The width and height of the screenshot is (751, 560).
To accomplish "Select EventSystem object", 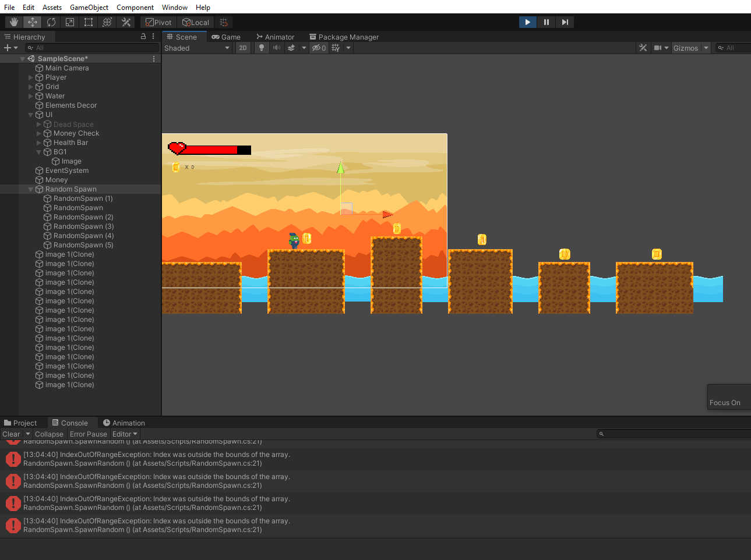I will click(x=67, y=171).
